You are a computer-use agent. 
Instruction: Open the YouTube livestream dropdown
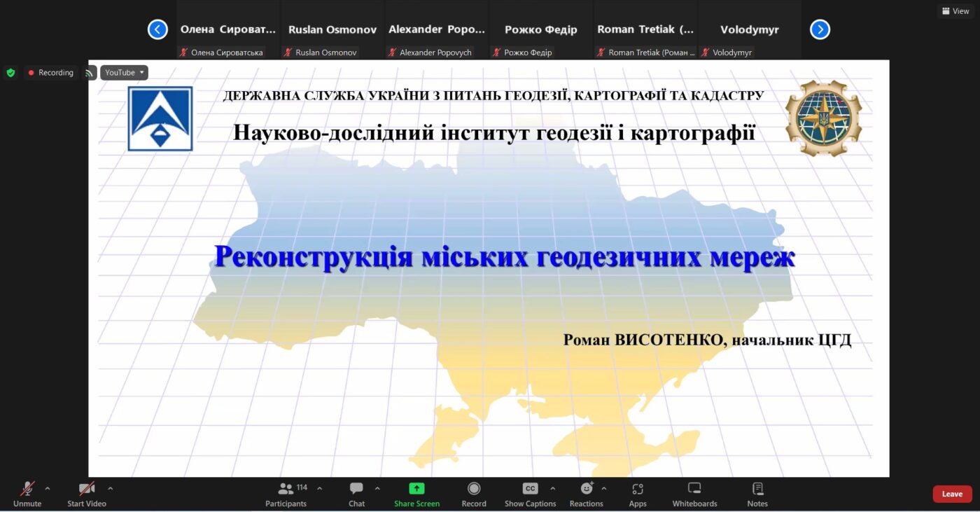[x=125, y=73]
